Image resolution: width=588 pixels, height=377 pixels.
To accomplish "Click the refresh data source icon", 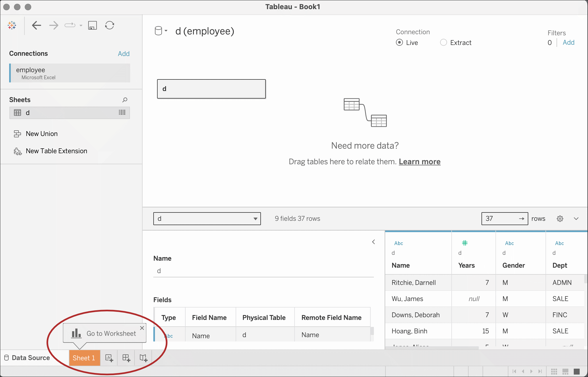I will 109,25.
